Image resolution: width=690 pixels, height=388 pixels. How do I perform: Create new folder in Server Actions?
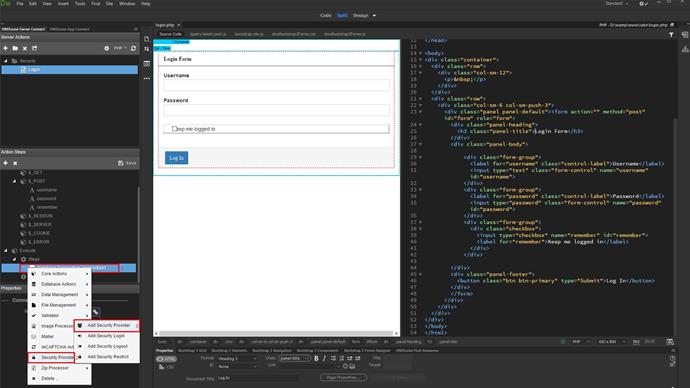15,48
